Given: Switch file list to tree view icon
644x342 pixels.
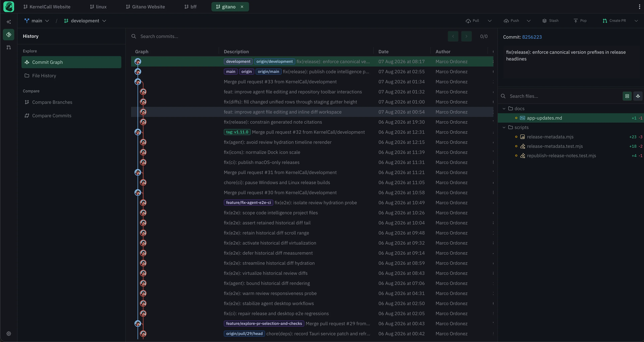Looking at the screenshot, I should click(x=638, y=96).
